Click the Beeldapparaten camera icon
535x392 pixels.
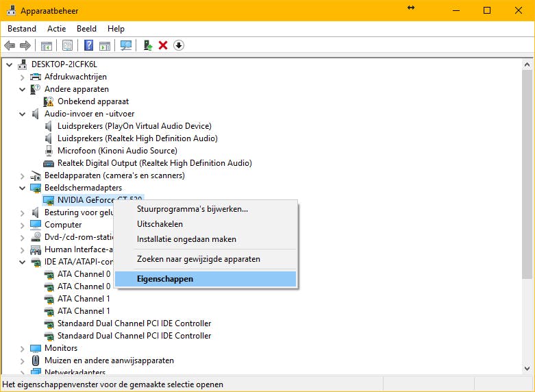36,175
